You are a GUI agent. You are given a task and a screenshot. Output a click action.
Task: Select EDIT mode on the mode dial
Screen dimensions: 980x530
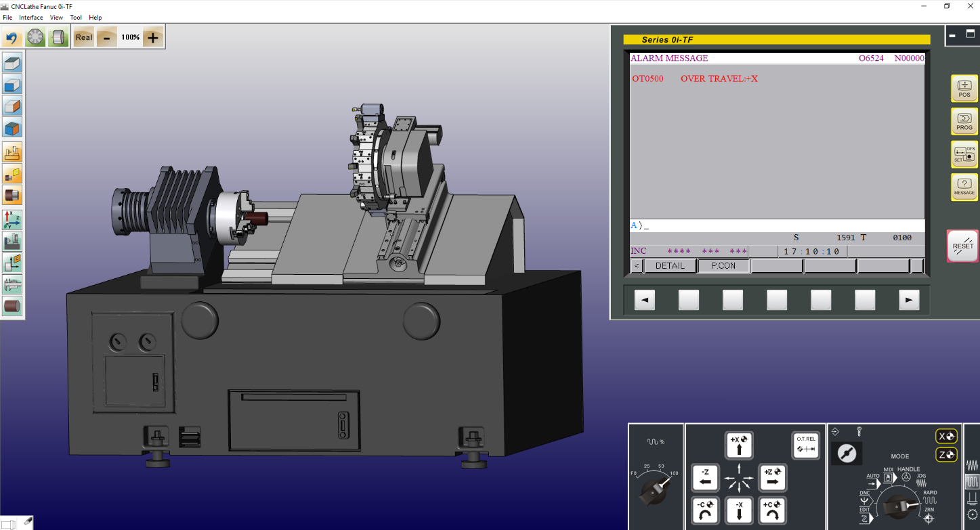pos(865,514)
